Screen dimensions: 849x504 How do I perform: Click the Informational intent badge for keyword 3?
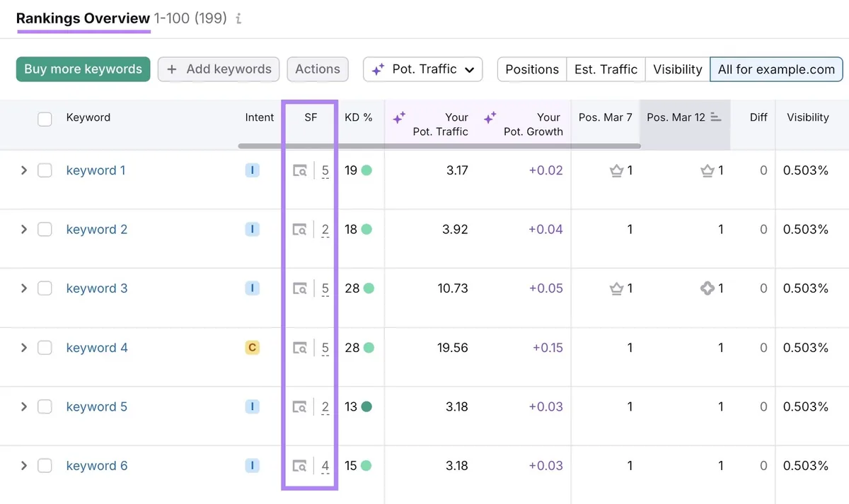252,288
